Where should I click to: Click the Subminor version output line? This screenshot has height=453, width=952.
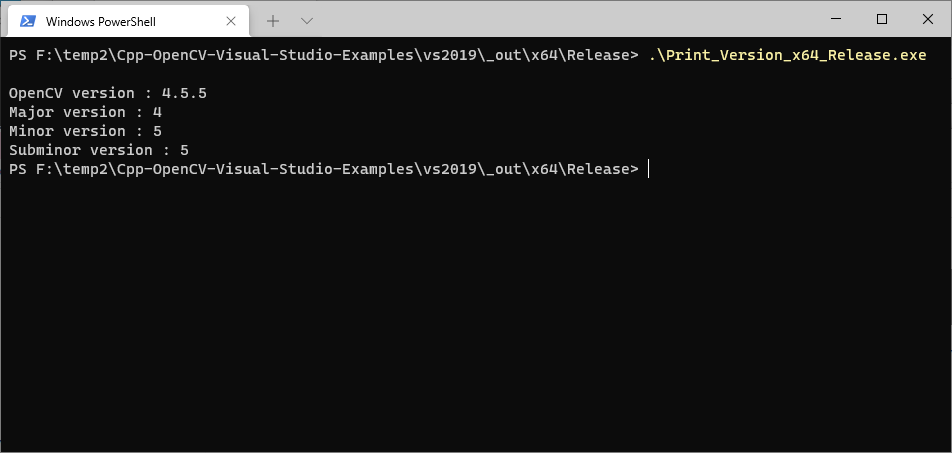click(x=99, y=150)
